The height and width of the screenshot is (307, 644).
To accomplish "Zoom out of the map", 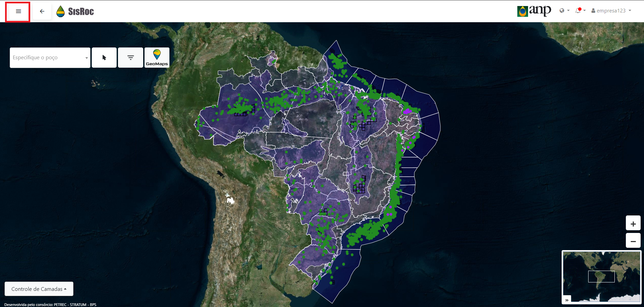I will tap(633, 241).
